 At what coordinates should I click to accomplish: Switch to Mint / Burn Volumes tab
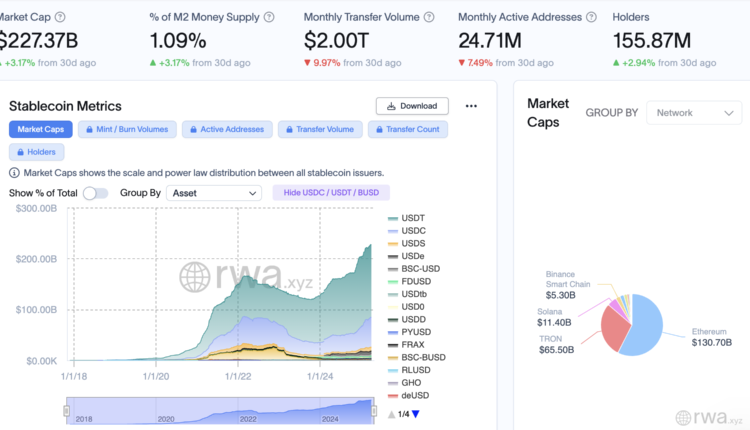[127, 129]
